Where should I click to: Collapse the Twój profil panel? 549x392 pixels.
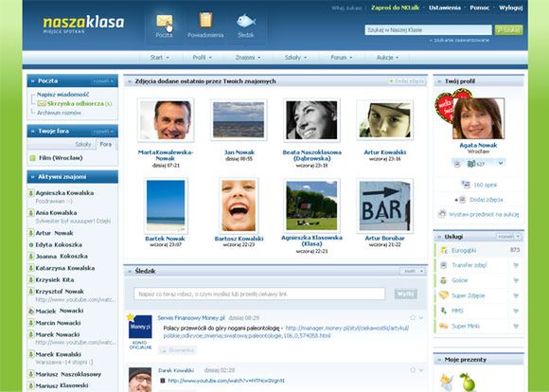coord(439,81)
